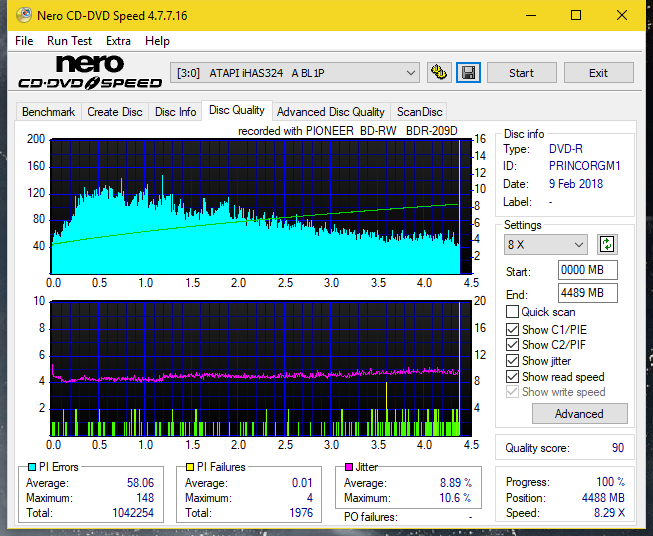Image resolution: width=653 pixels, height=536 pixels.
Task: Disable Show read speed checkbox
Action: 512,376
